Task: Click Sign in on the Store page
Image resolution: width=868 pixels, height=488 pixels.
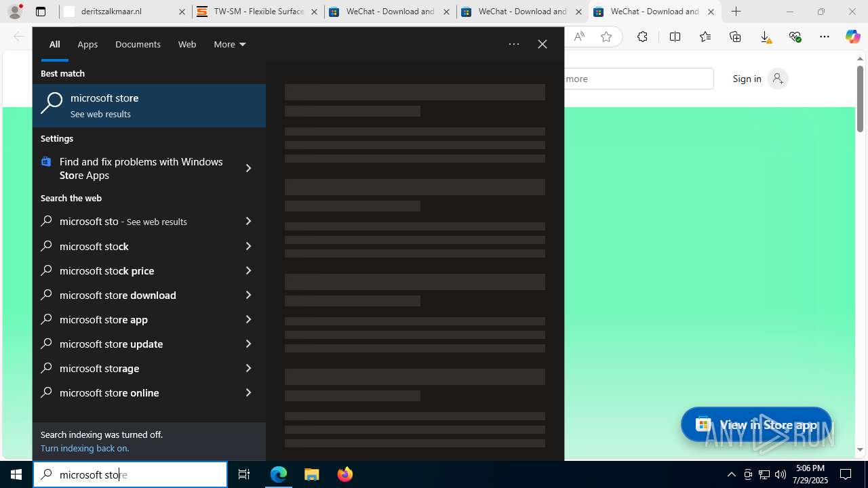Action: (747, 79)
